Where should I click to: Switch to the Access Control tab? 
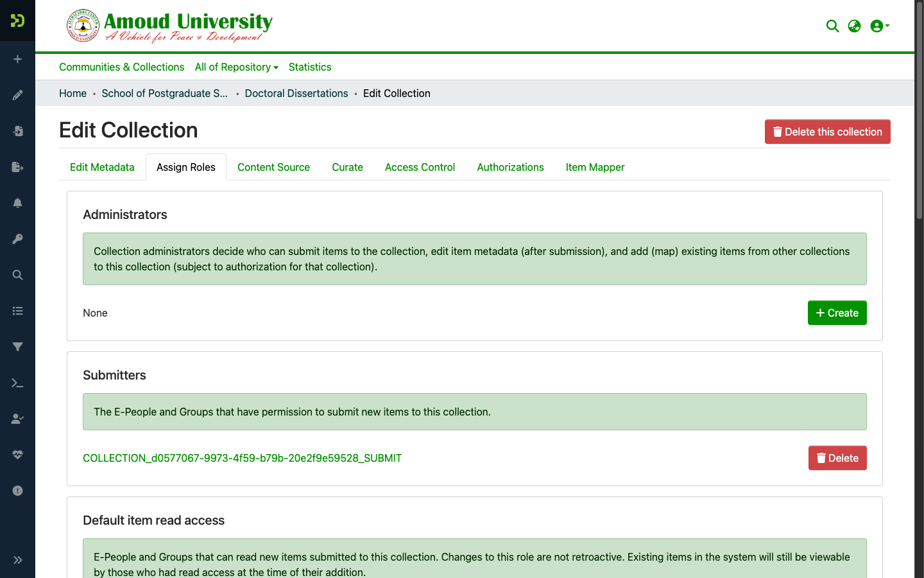pyautogui.click(x=420, y=167)
